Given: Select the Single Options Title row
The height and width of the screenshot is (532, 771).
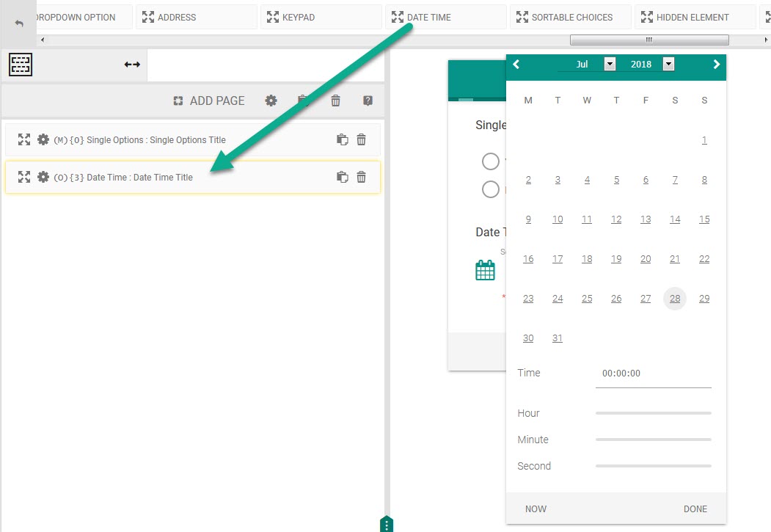Looking at the screenshot, I should (192, 139).
